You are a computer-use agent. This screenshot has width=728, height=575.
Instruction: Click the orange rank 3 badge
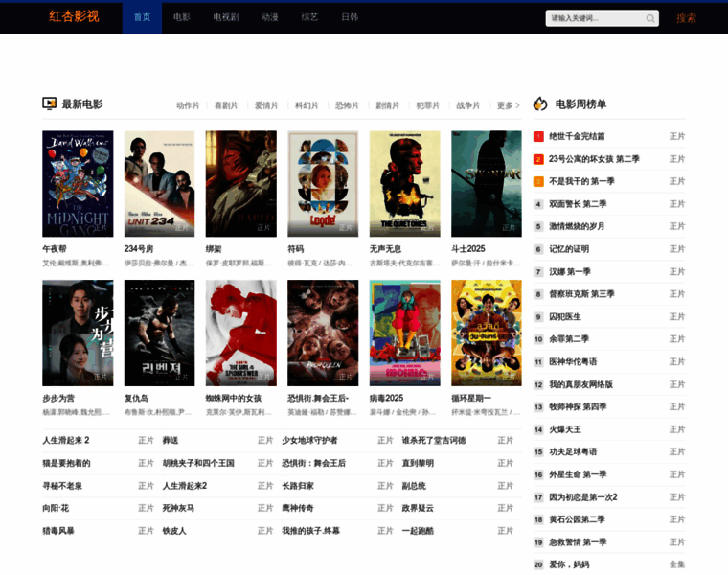pos(538,181)
